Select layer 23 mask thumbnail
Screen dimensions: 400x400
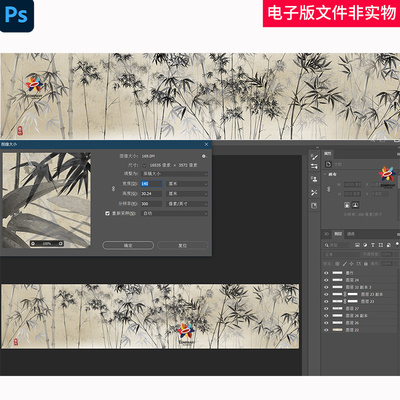(353, 301)
